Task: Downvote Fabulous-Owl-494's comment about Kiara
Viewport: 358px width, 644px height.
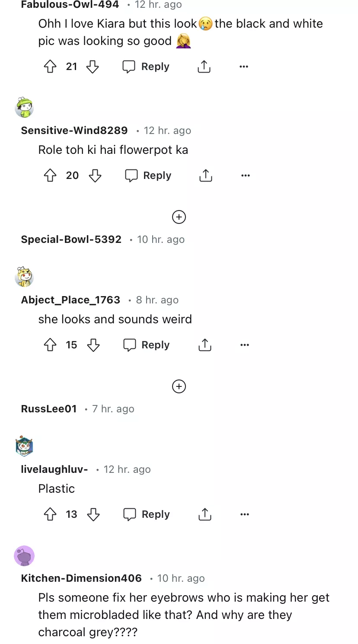Action: click(93, 67)
